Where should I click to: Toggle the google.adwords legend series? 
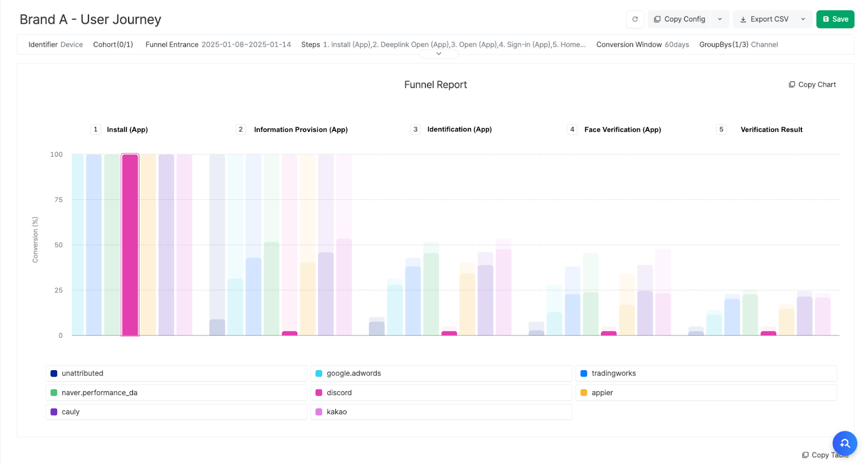coord(353,373)
